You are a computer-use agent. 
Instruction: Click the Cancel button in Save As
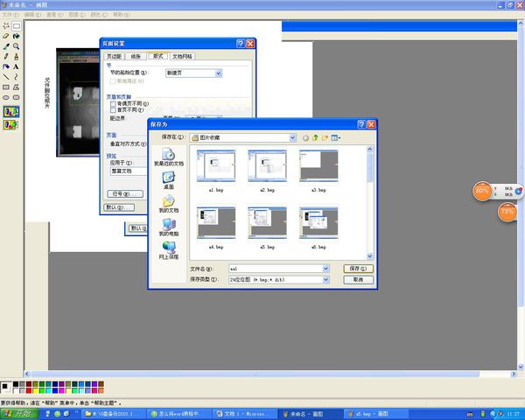pos(358,280)
